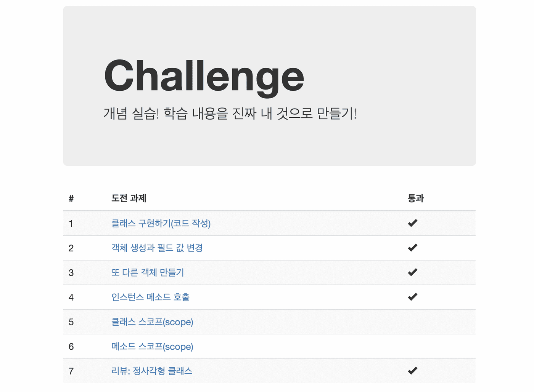This screenshot has height=392, width=534.
Task: Select the 인스턴스 메소드 호출 link
Action: tap(150, 297)
